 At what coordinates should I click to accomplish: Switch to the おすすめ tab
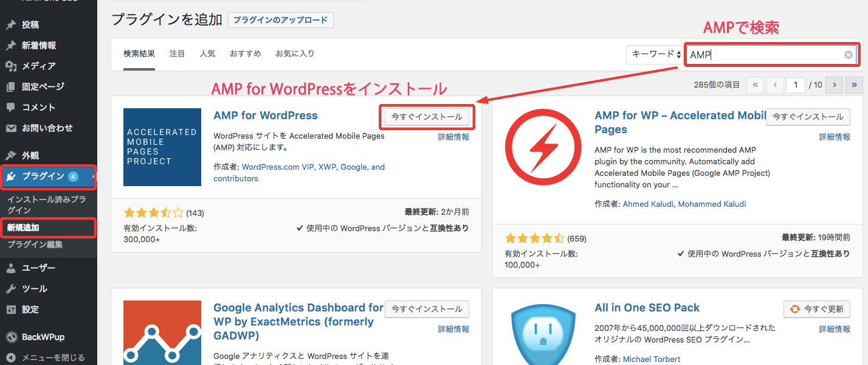click(245, 54)
